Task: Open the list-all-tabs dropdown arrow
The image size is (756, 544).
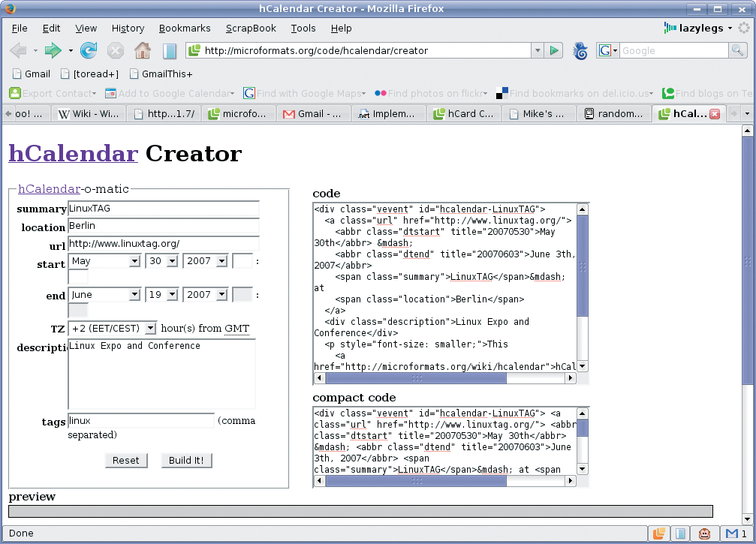Action: (x=747, y=114)
